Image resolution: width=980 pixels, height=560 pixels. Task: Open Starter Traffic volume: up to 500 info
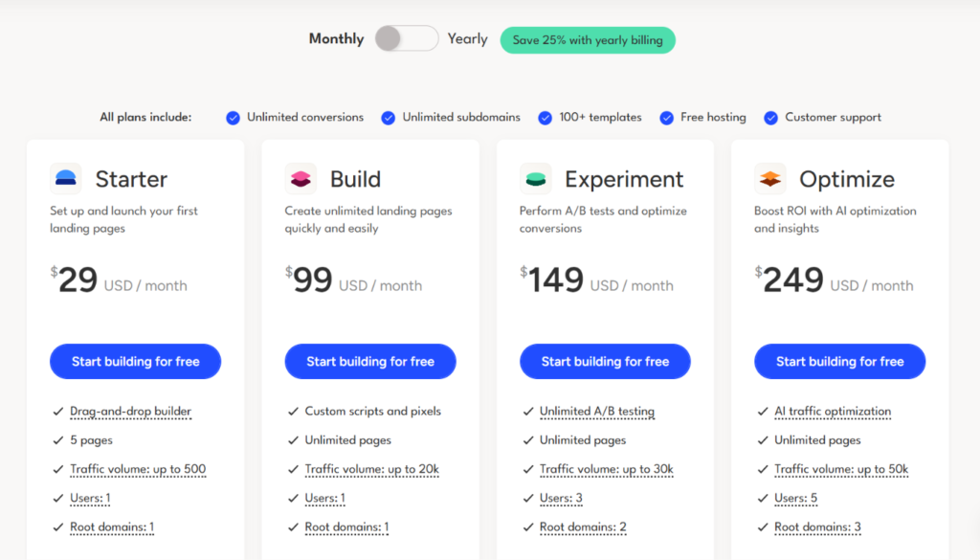click(138, 469)
